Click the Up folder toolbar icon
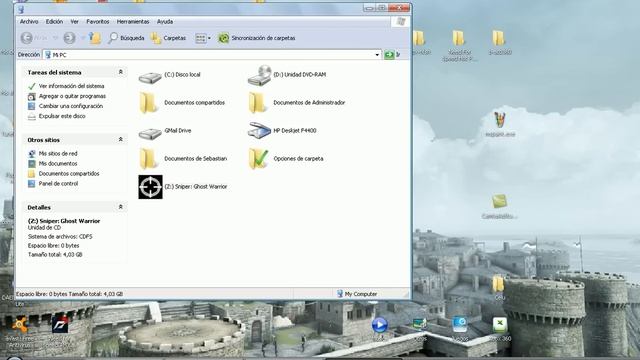 (95, 38)
